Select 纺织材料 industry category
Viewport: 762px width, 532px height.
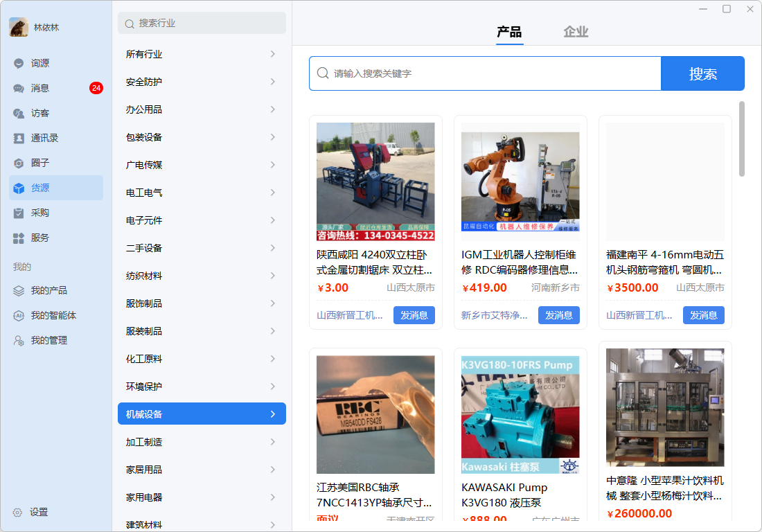pyautogui.click(x=202, y=276)
